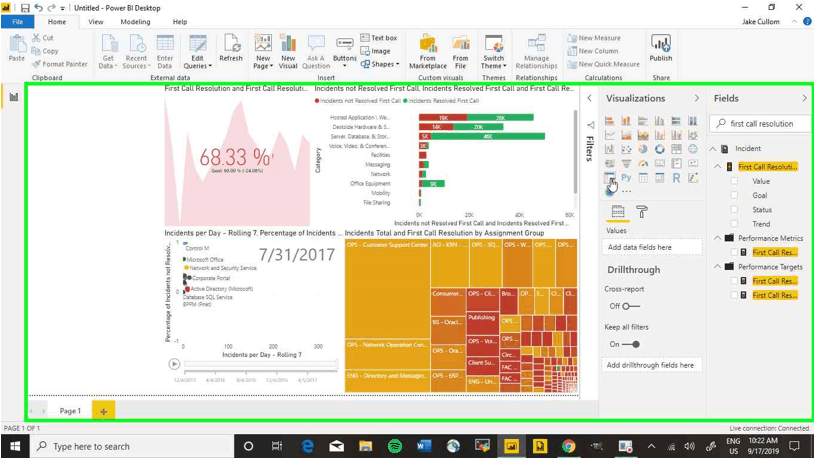The image size is (816, 459).
Task: Refresh the data
Action: tap(231, 48)
